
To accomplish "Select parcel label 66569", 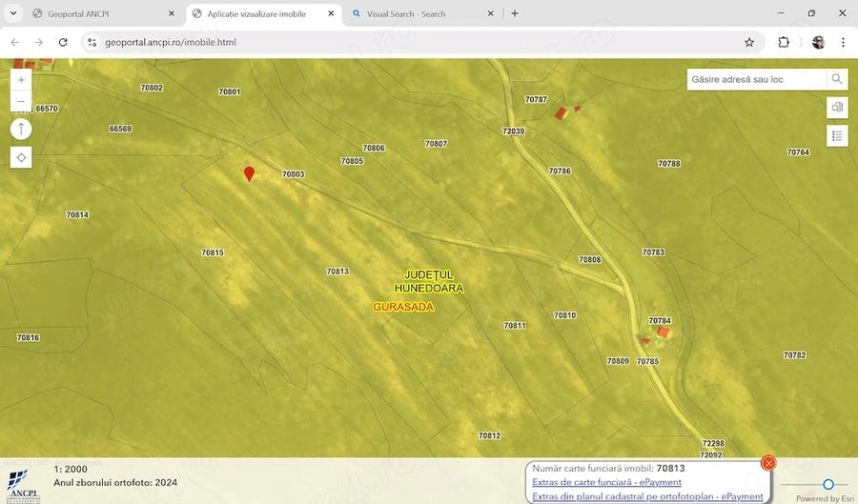I will (x=120, y=129).
